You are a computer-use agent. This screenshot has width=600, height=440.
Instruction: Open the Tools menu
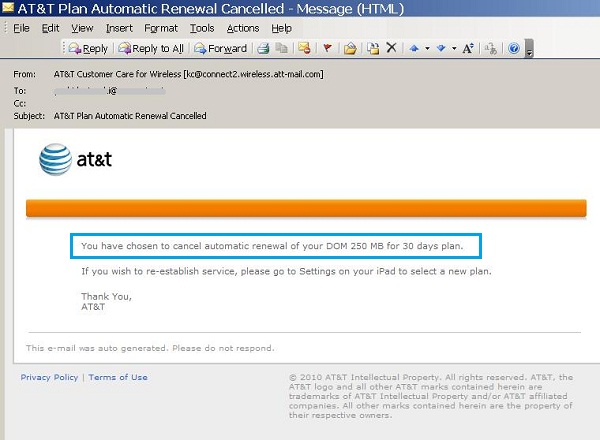click(x=202, y=28)
